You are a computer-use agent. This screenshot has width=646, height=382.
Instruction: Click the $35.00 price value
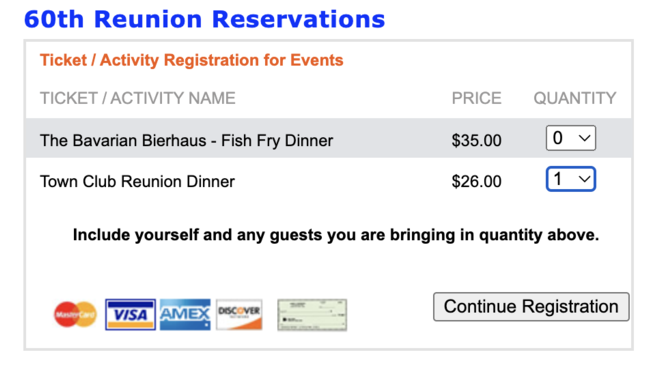tap(476, 141)
